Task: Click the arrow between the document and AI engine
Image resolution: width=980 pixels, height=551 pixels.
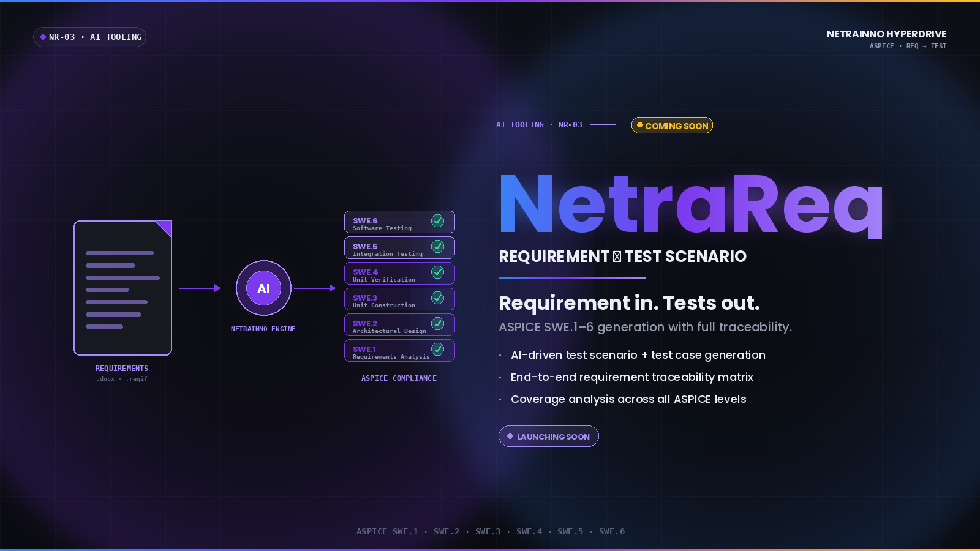Action: pos(199,287)
